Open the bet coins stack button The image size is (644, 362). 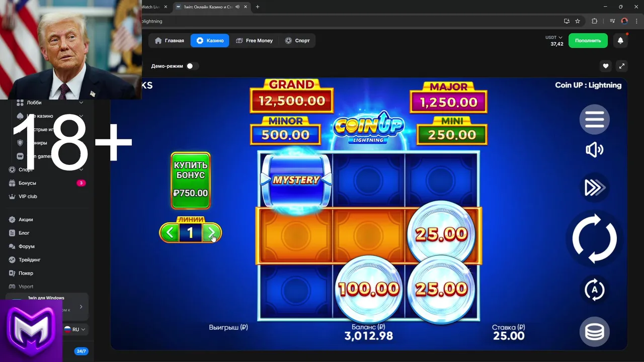(594, 332)
